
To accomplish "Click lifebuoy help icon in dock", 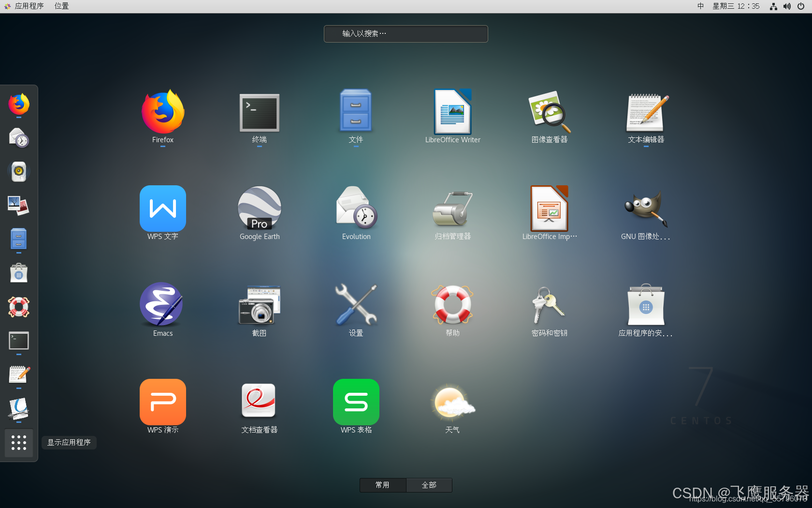I will (19, 307).
